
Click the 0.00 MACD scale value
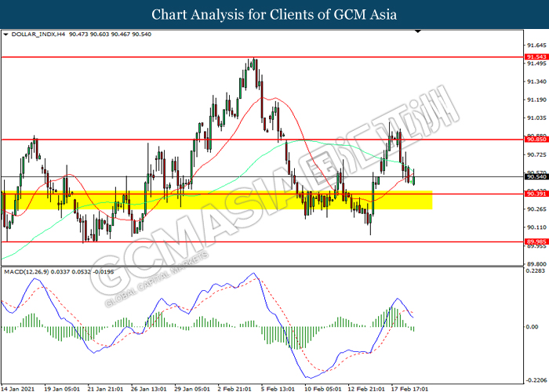[x=533, y=327]
